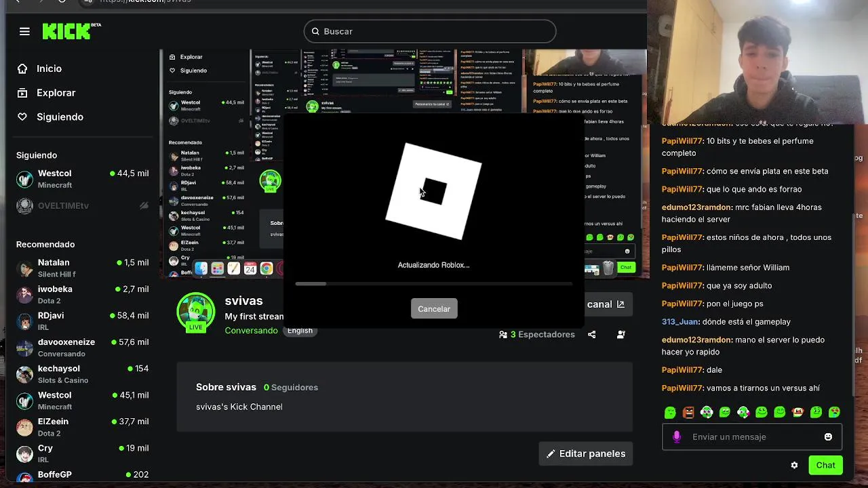Click edumo123ramdon on the 4horas message
Viewport: 868px width, 488px height.
[x=697, y=207]
